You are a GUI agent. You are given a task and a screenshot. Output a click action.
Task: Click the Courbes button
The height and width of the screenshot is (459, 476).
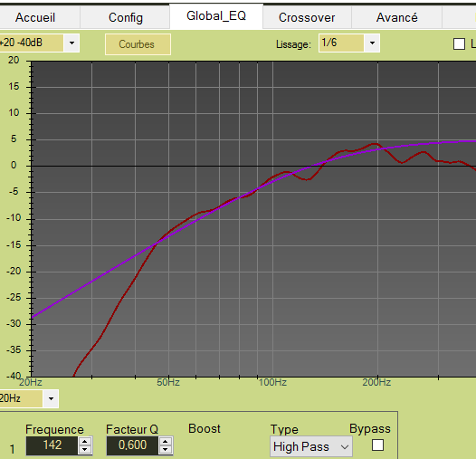tap(138, 44)
